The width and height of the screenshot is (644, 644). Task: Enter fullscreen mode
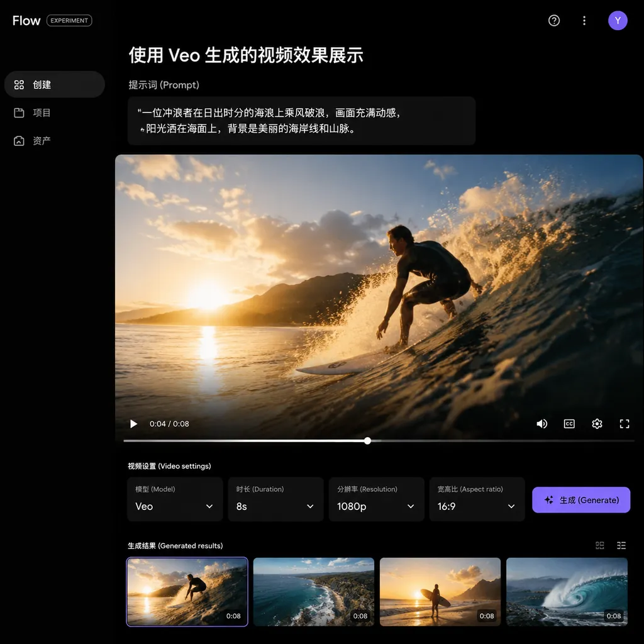pos(625,424)
